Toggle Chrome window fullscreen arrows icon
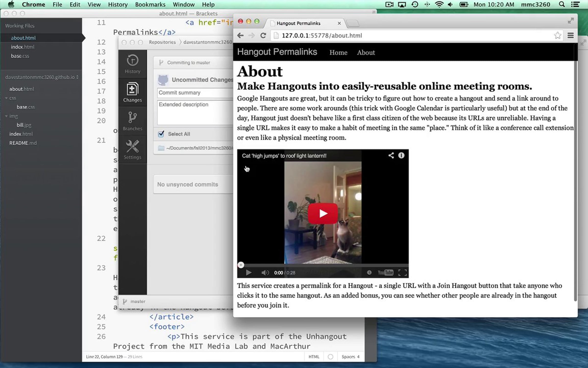Screen dimensions: 588x368 tap(571, 21)
